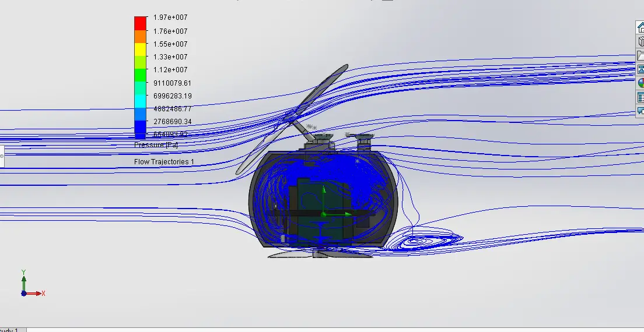This screenshot has height=332, width=644.
Task: Switch to the Study 1 tab
Action: (x=9, y=330)
